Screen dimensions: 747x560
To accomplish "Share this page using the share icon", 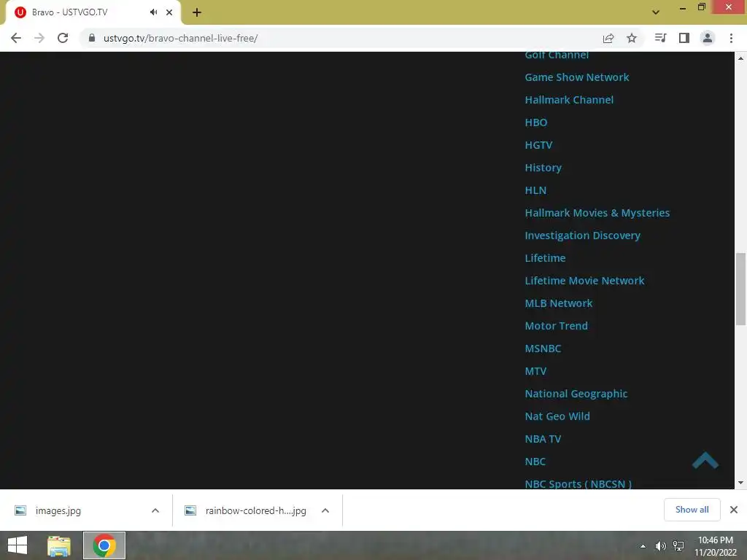I will 608,38.
